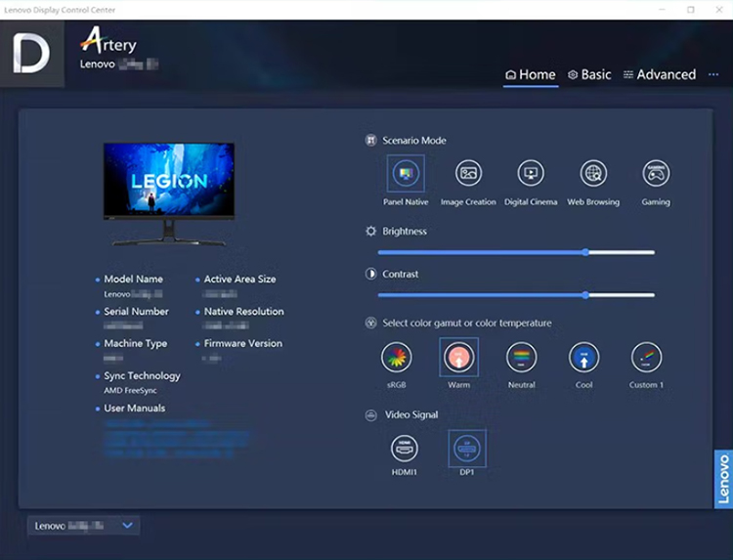The width and height of the screenshot is (733, 560).
Task: Click the Lenovo side badge
Action: (723, 479)
